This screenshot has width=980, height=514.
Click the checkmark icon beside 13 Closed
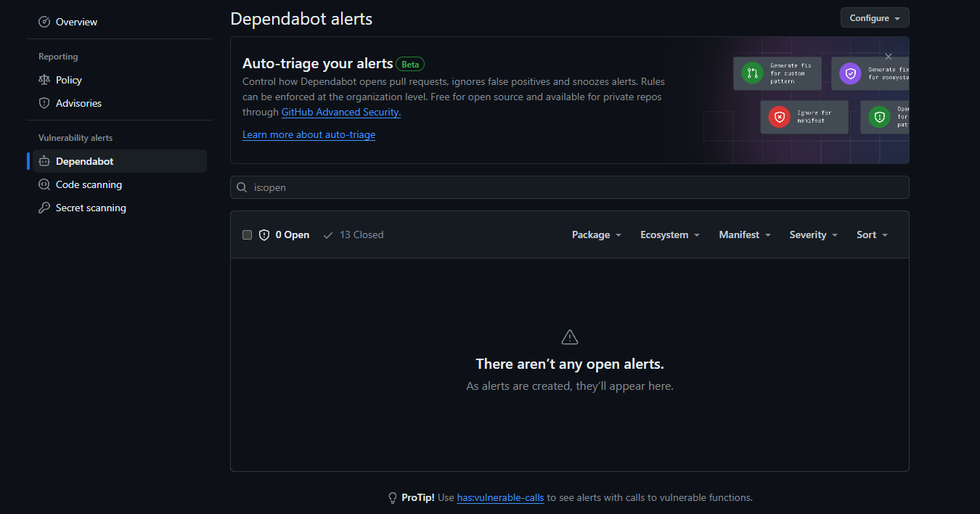click(328, 234)
